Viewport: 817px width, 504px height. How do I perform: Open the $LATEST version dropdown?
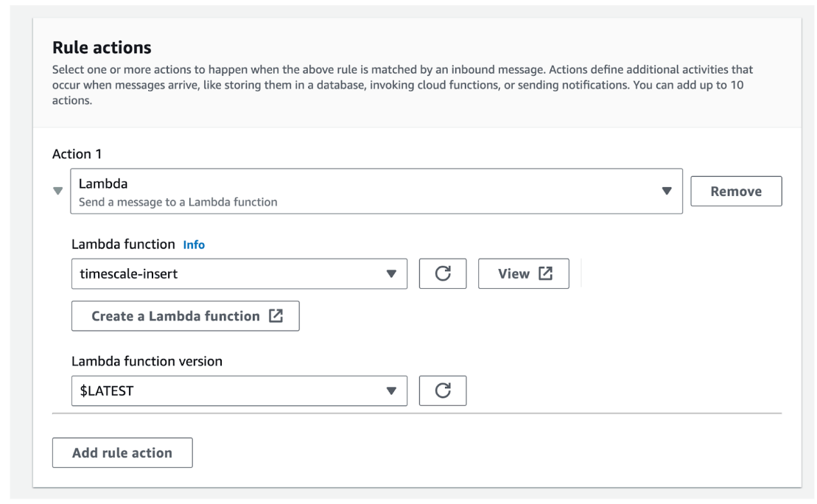click(x=239, y=391)
